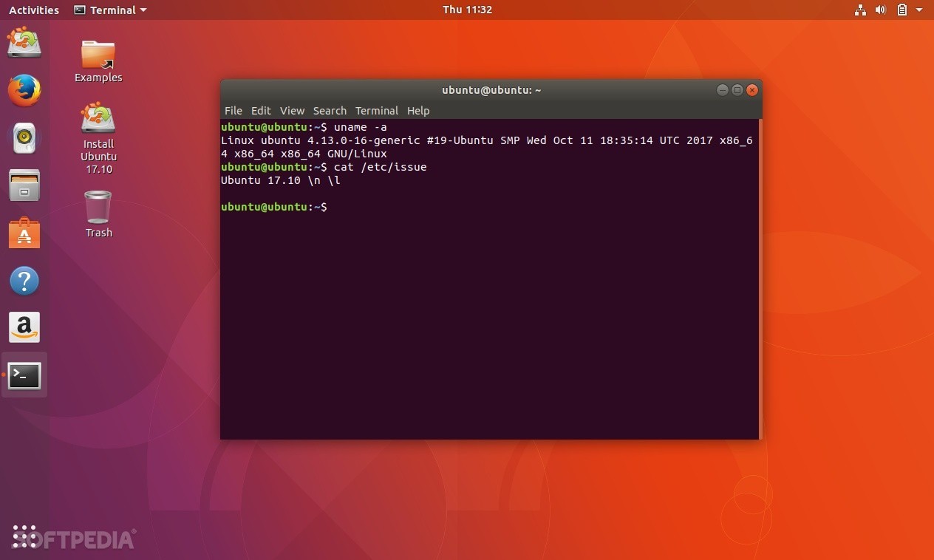Click the battery icon in the top bar

pyautogui.click(x=901, y=10)
